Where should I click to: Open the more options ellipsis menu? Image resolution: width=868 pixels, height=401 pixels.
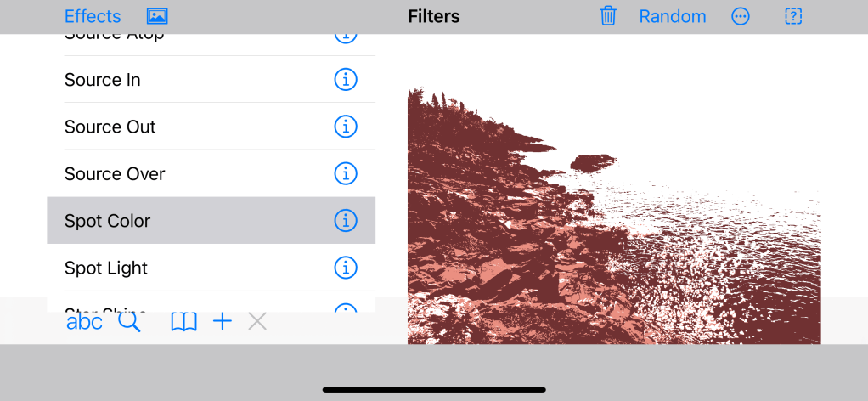[x=741, y=16]
